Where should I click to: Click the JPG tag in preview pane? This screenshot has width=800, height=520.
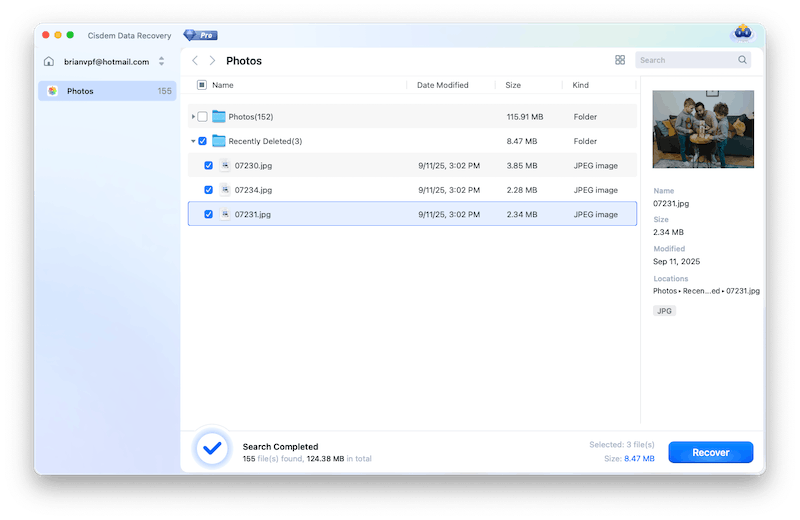pyautogui.click(x=664, y=311)
